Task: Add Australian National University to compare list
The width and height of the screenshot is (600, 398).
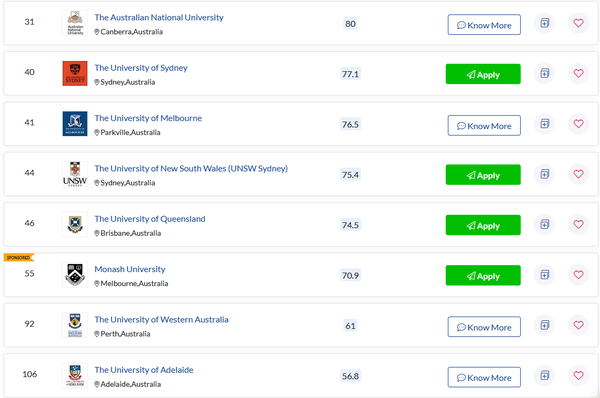Action: [x=545, y=23]
